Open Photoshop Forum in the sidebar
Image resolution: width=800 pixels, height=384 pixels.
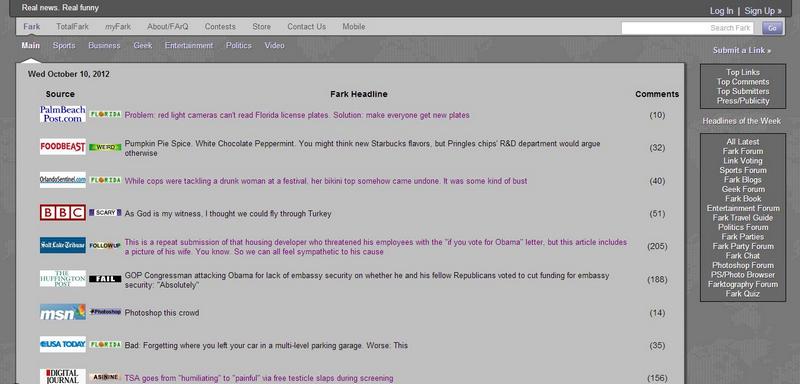[743, 265]
